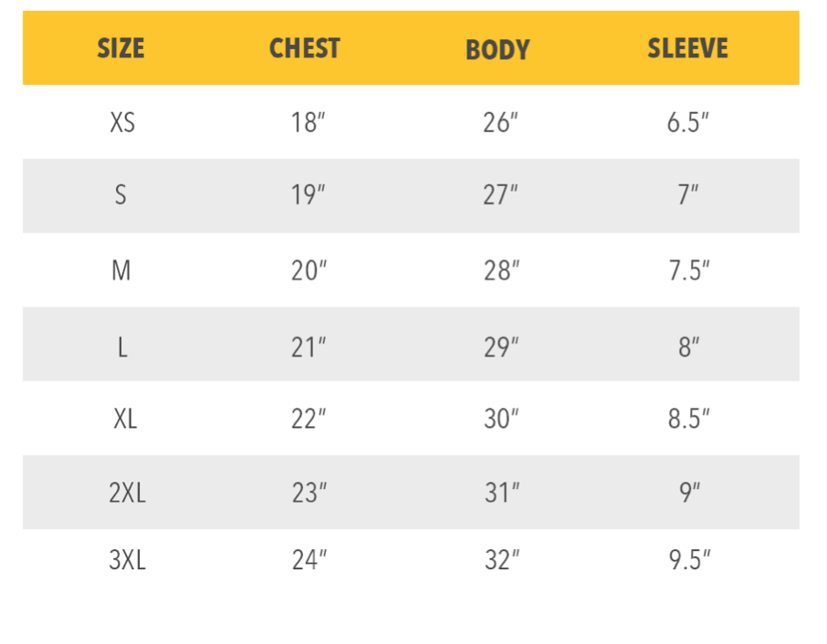Viewport: 827px width, 644px height.
Task: Click the BODY column header
Action: tap(497, 50)
